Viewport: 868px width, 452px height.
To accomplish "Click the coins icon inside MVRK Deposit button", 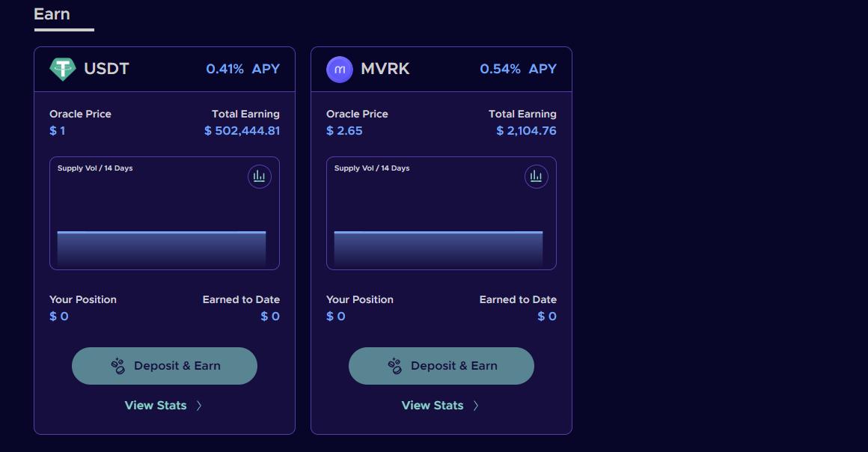I will [x=394, y=365].
